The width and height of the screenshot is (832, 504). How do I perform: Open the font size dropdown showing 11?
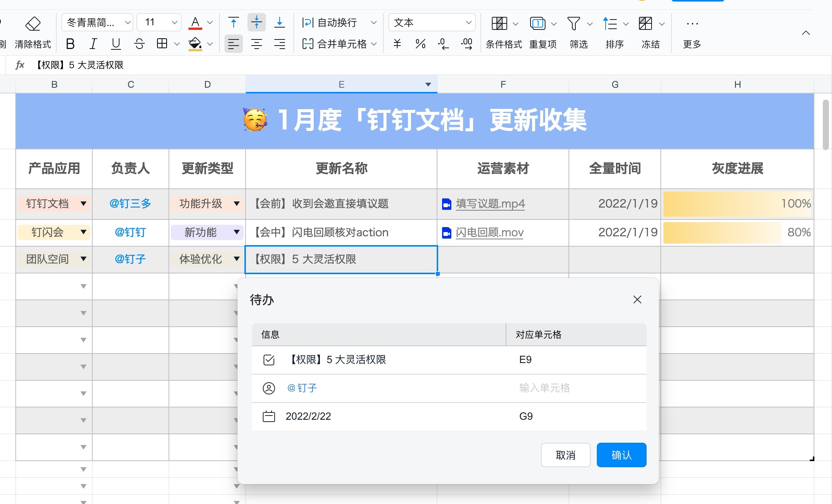coord(159,22)
